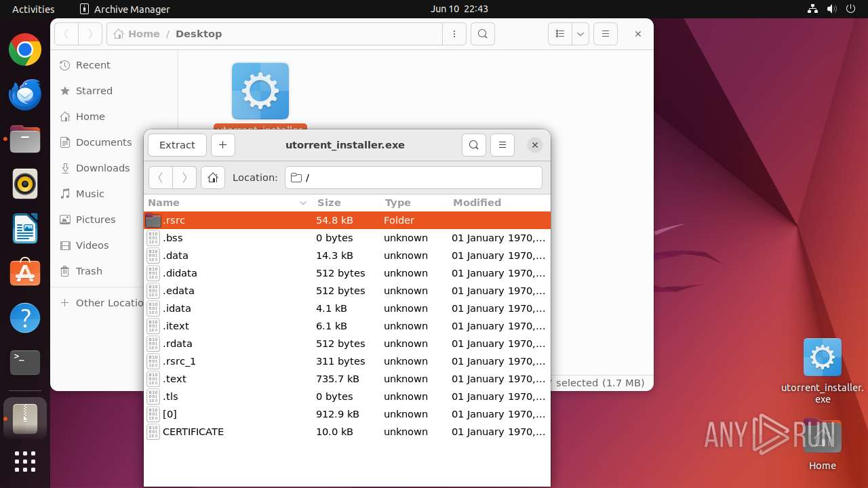Select the .rsrc_1 file entry
The height and width of the screenshot is (488, 868).
click(347, 361)
